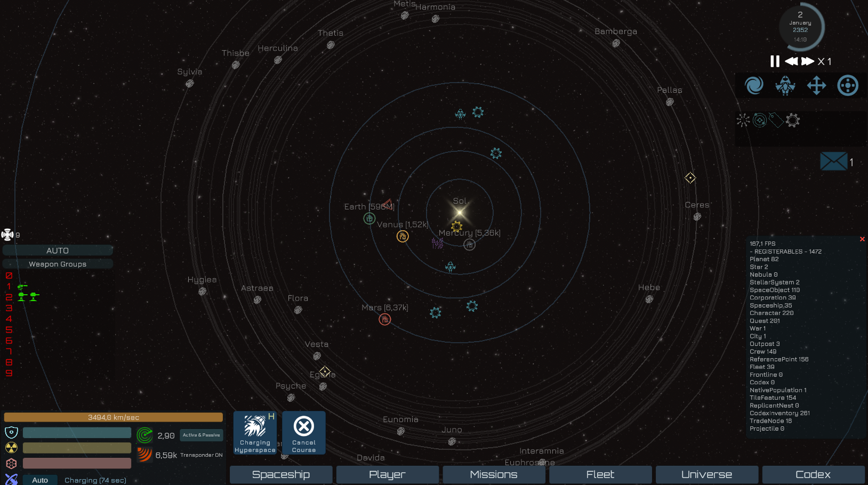The image size is (868, 485).
Task: Select the Mercury planet marker
Action: (x=469, y=245)
